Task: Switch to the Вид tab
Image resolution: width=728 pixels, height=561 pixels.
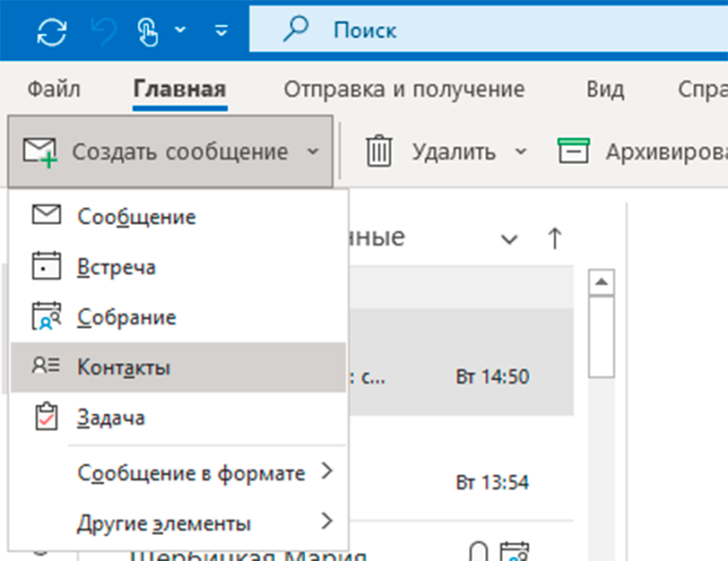Action: tap(604, 90)
